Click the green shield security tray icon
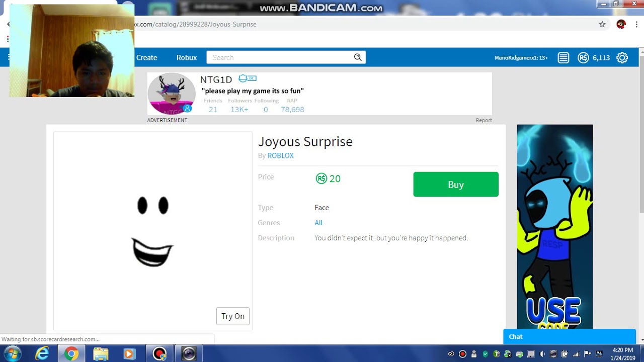This screenshot has width=644, height=362. point(485,353)
